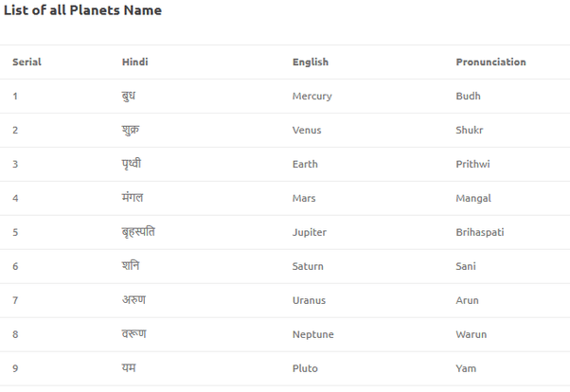Select the Saturn entry
570x392 pixels.
point(309,267)
